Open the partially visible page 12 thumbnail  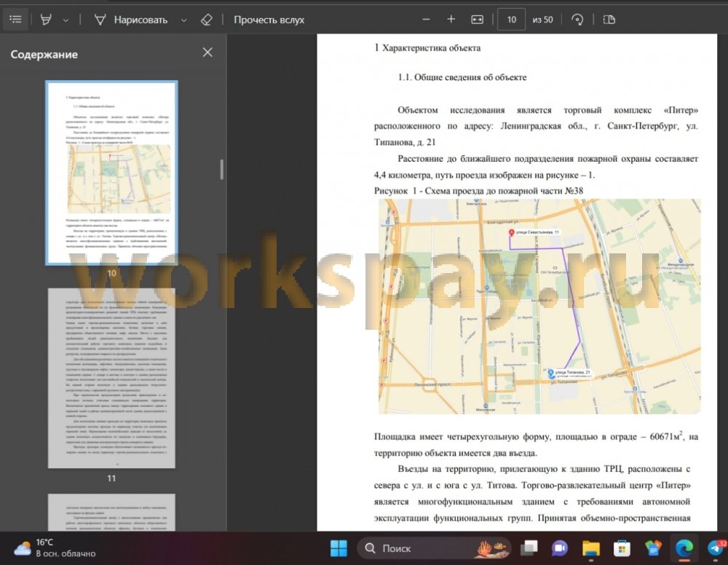click(111, 512)
